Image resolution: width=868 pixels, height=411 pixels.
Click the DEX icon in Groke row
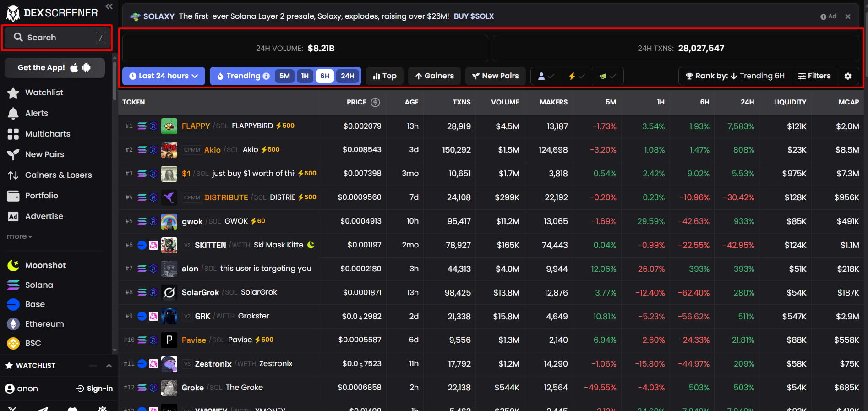(153, 388)
